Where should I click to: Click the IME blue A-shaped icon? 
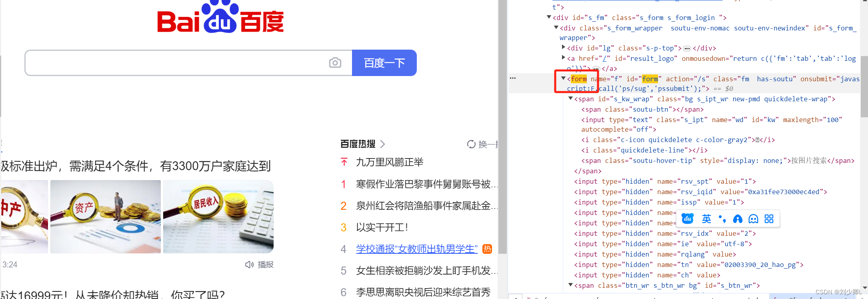tap(738, 219)
